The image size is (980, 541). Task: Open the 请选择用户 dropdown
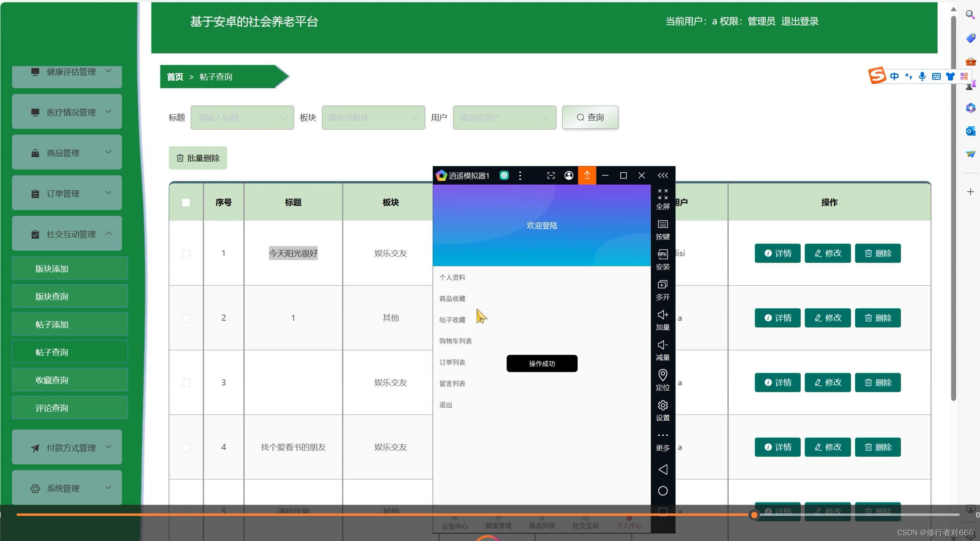[504, 118]
